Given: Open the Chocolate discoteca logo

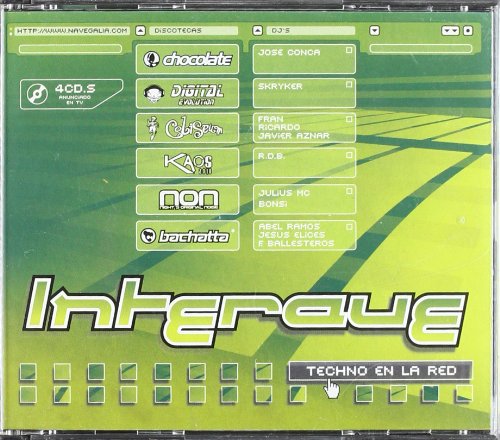Looking at the screenshot, I should pos(187,59).
